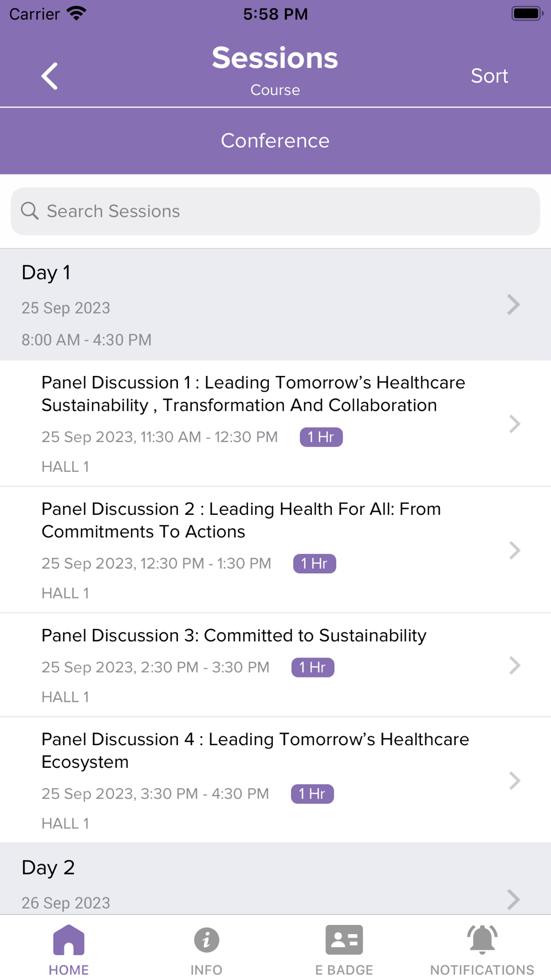This screenshot has height=980, width=551.
Task: Tap the battery status icon
Action: tap(527, 13)
